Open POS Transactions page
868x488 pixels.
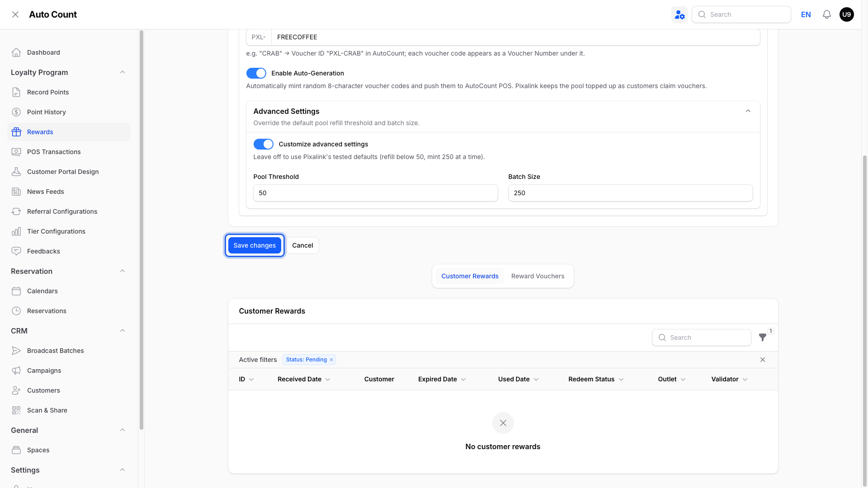69,152
